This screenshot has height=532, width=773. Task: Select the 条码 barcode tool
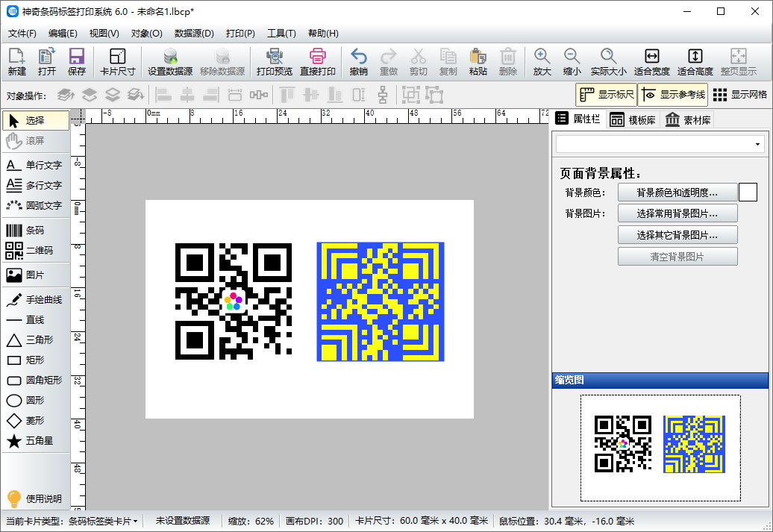click(x=35, y=230)
